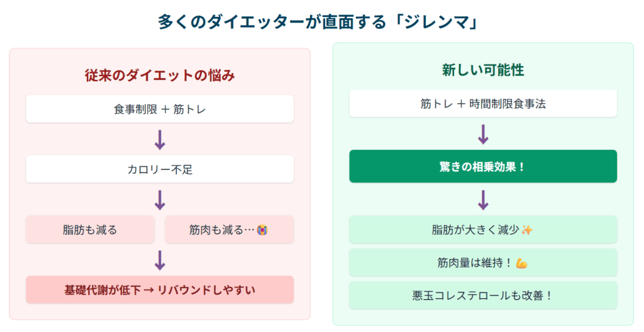Click the green 驚きの相乗効果！ box

[x=483, y=167]
